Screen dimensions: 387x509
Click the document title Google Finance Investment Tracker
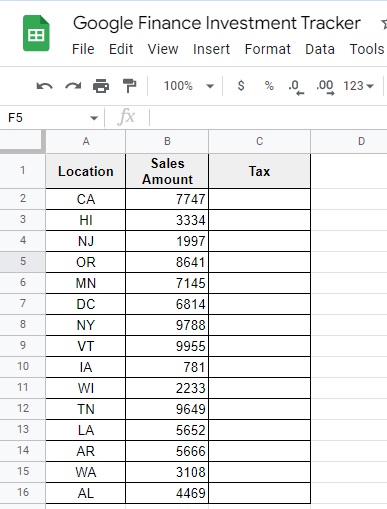[x=217, y=23]
